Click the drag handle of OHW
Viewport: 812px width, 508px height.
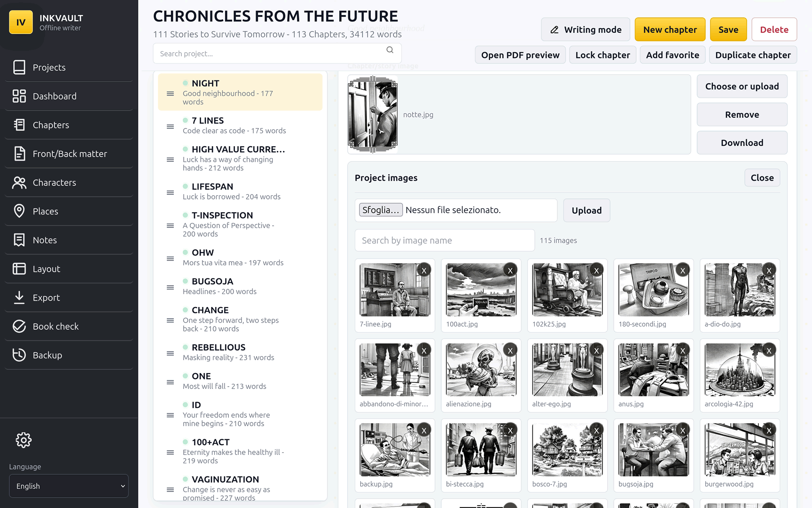click(171, 258)
